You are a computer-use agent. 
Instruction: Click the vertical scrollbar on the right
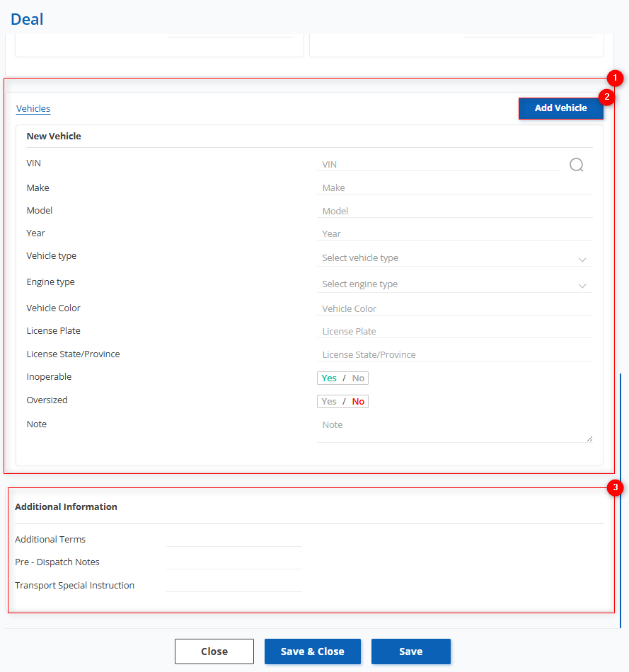621,495
